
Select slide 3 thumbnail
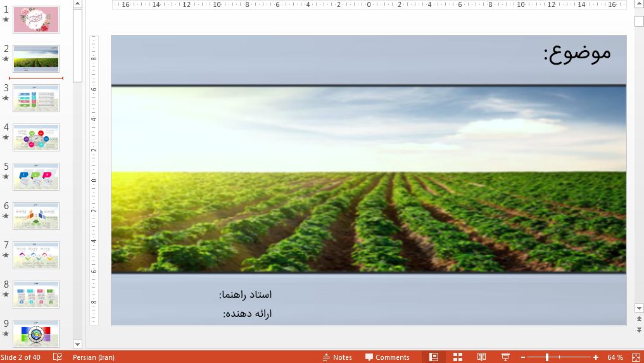pyautogui.click(x=36, y=98)
